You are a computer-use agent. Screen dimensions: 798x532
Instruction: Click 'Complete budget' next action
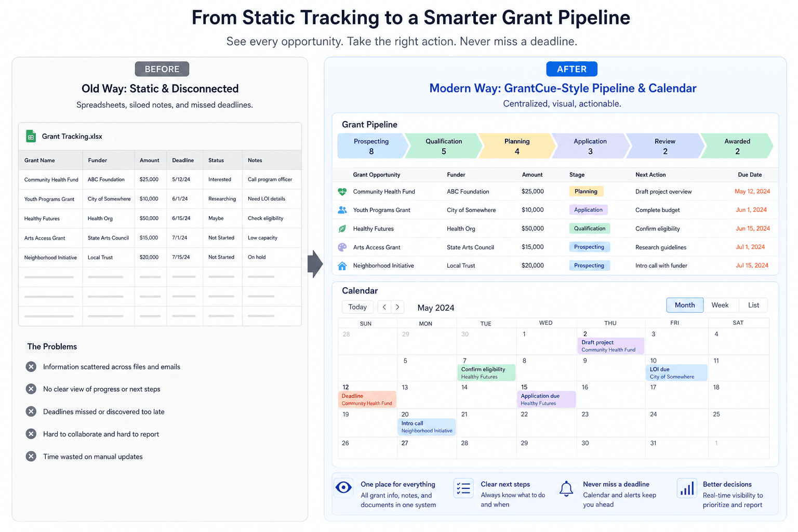pos(657,210)
